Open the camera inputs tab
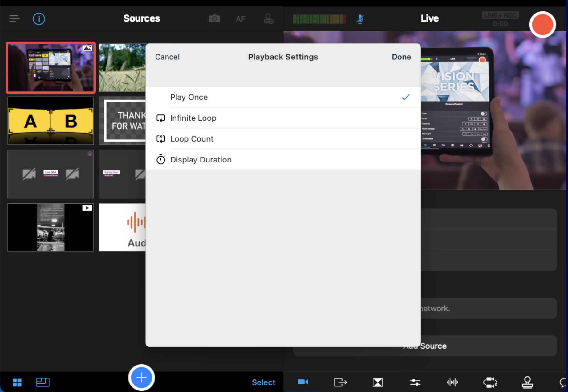Screen dimensions: 568x392 click(x=303, y=382)
